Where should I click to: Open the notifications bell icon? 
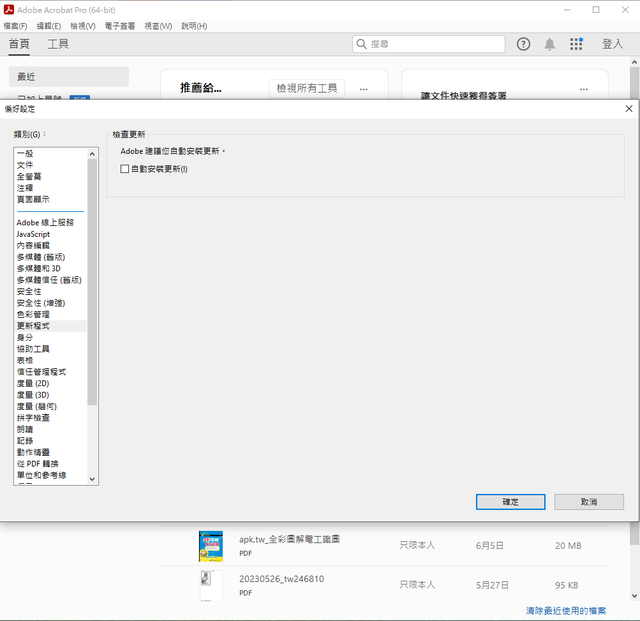(x=550, y=44)
